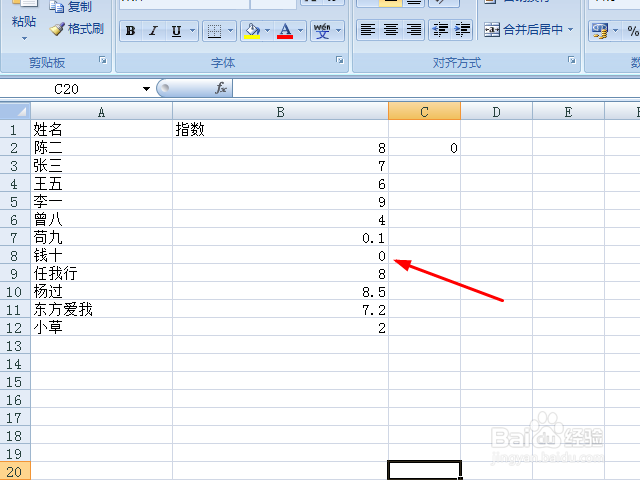Viewport: 640px width, 480px height.
Task: Click cell containing 曾八
Action: click(x=102, y=219)
